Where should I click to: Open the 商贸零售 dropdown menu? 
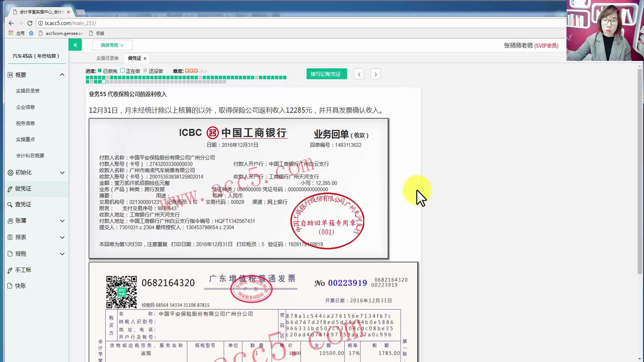click(x=112, y=45)
